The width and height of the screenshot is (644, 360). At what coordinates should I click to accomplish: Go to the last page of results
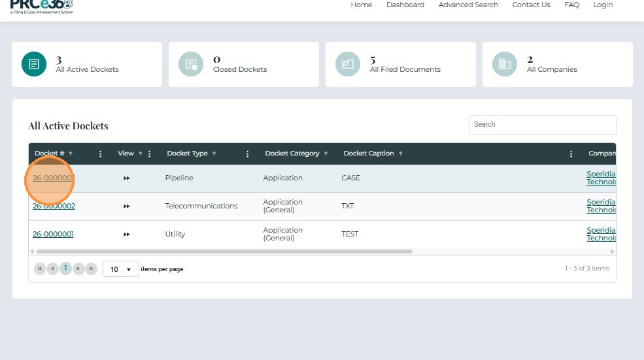(x=91, y=269)
